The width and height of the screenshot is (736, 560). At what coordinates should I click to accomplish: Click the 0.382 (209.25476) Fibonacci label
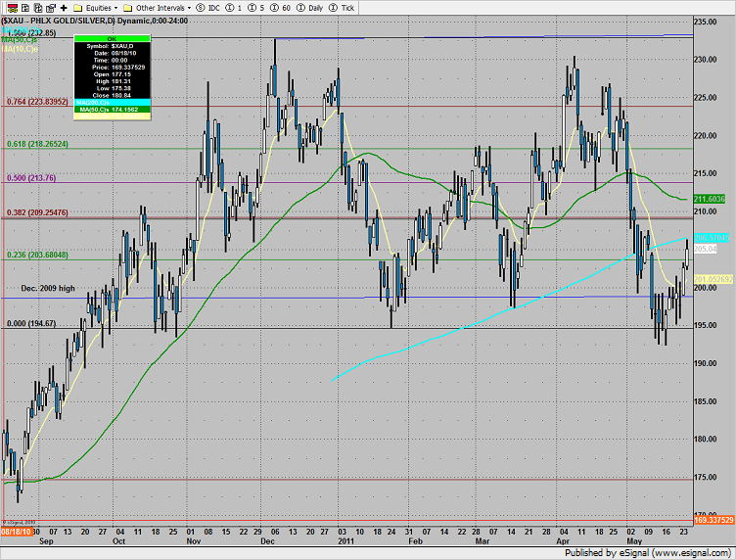(x=37, y=212)
